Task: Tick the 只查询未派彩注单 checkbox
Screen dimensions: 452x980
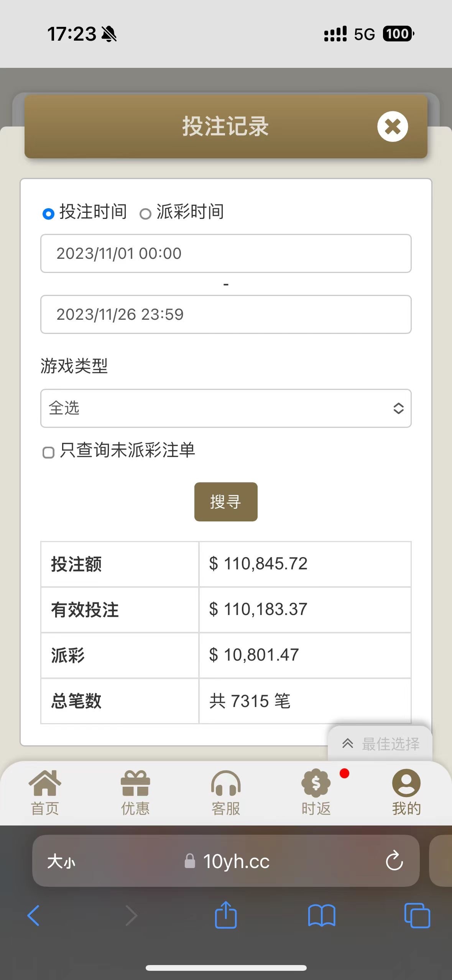Action: 48,452
